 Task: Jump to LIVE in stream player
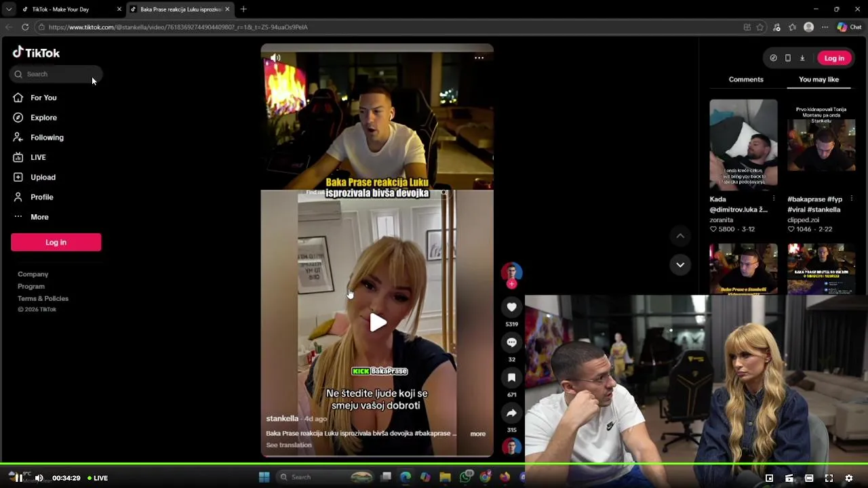pos(98,478)
